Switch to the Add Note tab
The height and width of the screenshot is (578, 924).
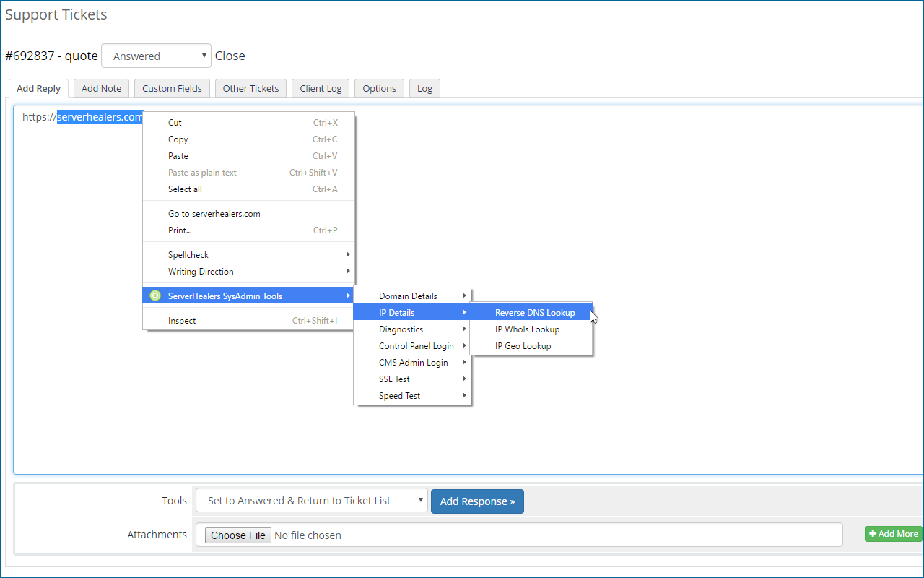coord(101,88)
